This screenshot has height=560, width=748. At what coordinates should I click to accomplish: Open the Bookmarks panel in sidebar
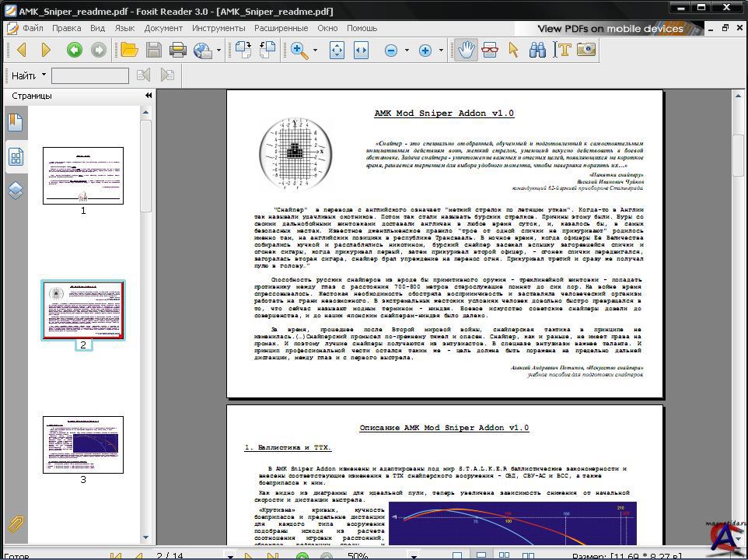15,122
